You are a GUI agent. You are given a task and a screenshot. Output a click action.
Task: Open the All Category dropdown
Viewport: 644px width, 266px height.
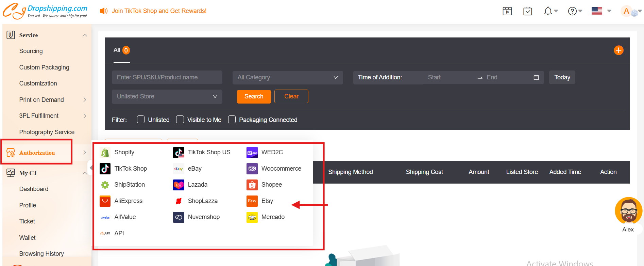click(x=288, y=77)
